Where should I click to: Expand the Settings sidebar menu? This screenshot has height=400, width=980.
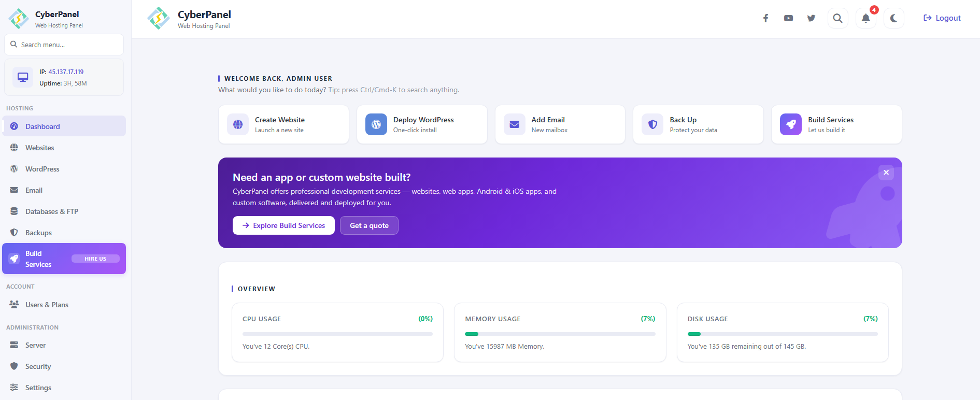[x=64, y=388]
